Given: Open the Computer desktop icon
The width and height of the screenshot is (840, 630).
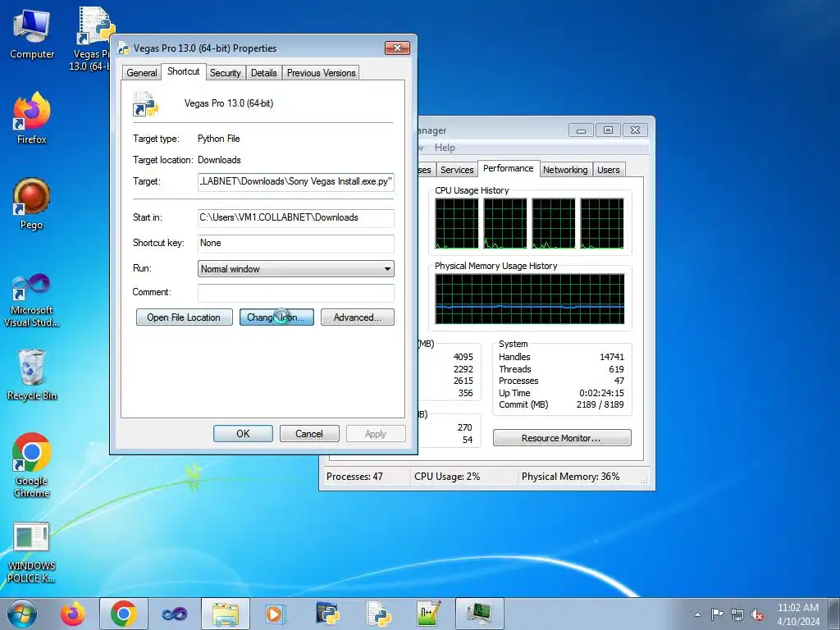Looking at the screenshot, I should point(32,34).
